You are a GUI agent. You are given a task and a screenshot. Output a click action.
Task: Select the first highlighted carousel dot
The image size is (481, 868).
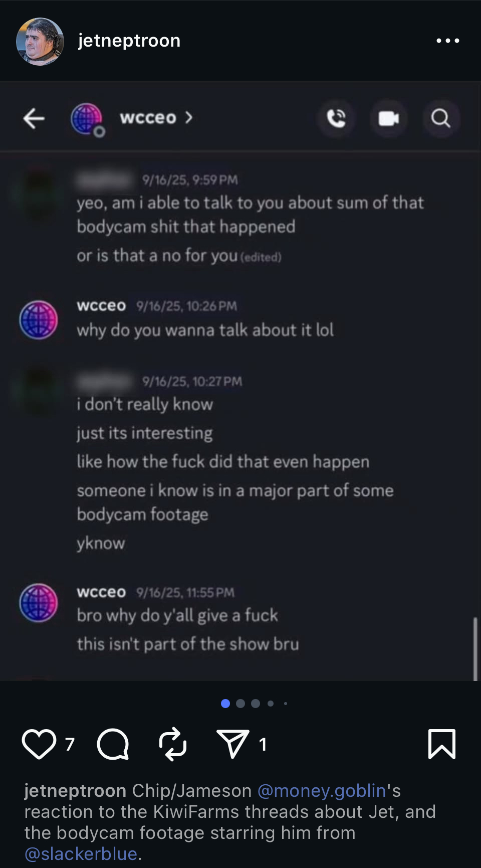coord(225,704)
